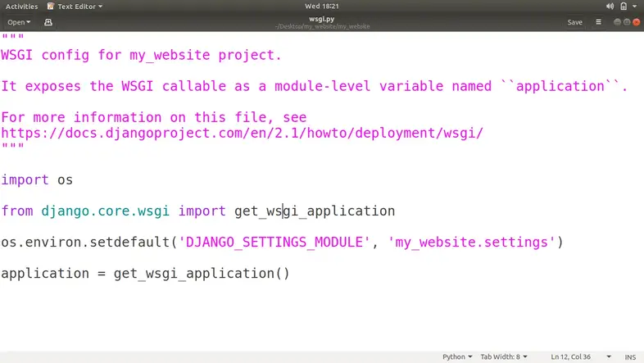644x363 pixels.
Task: Open the volume speaker indicator
Action: click(610, 7)
